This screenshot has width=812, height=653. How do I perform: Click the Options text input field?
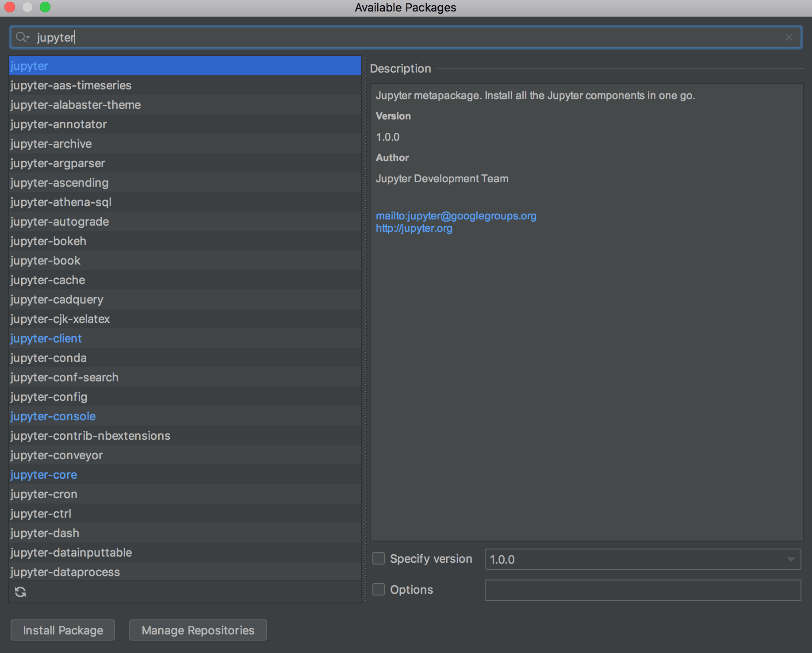coord(643,590)
